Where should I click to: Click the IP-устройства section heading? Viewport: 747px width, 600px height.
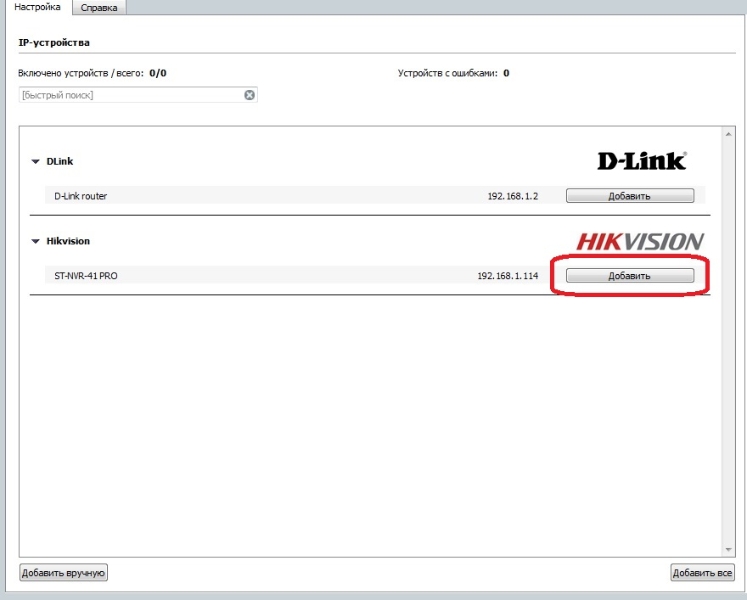click(x=54, y=42)
